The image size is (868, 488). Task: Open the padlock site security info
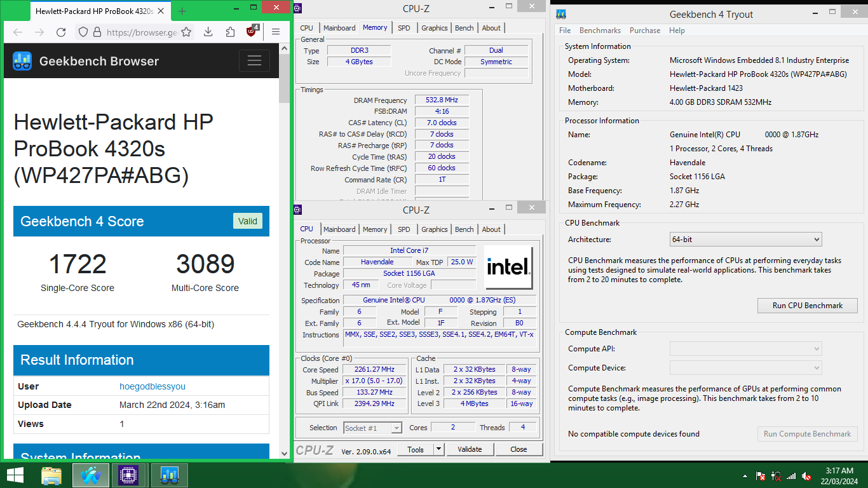(x=97, y=32)
